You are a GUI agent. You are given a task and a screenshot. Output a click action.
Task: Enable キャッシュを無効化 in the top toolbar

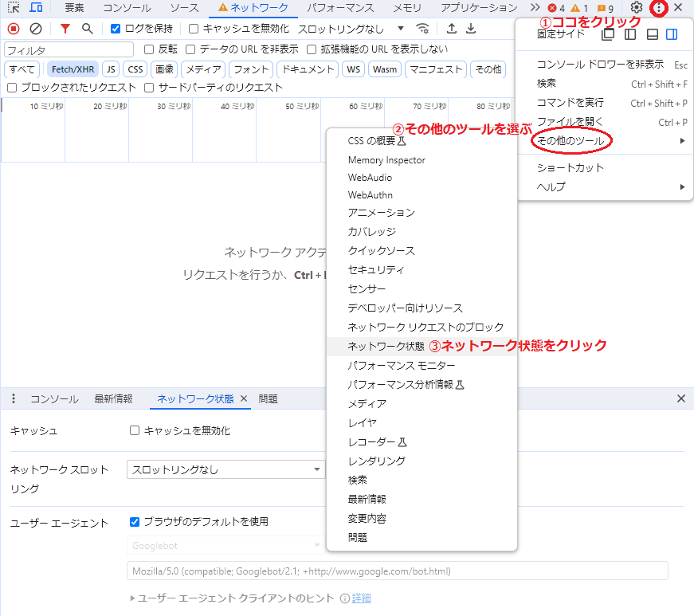[194, 29]
